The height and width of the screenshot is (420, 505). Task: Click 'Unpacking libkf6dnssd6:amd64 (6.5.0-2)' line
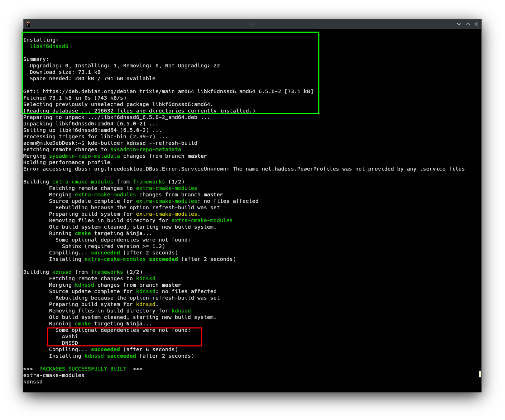[x=91, y=124]
